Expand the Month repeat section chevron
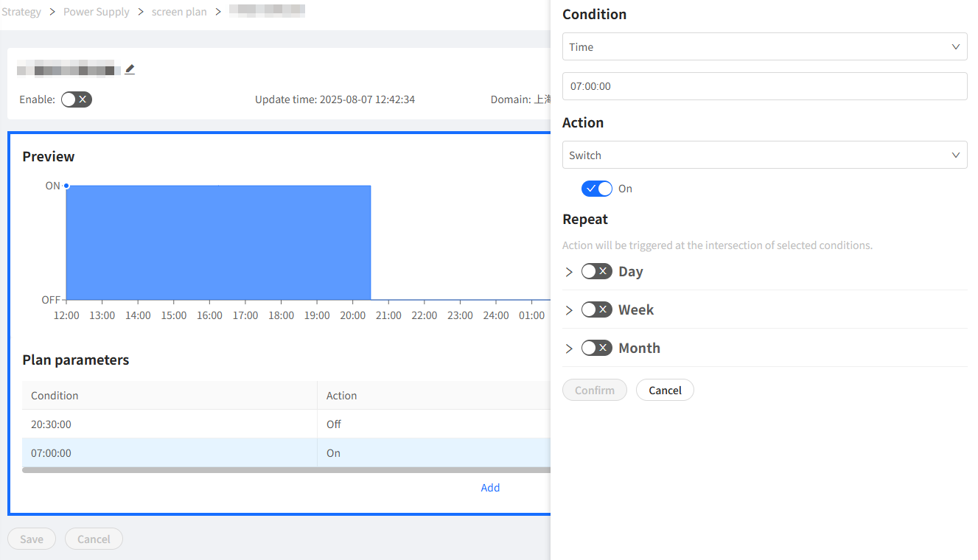The height and width of the screenshot is (560, 978). (569, 349)
